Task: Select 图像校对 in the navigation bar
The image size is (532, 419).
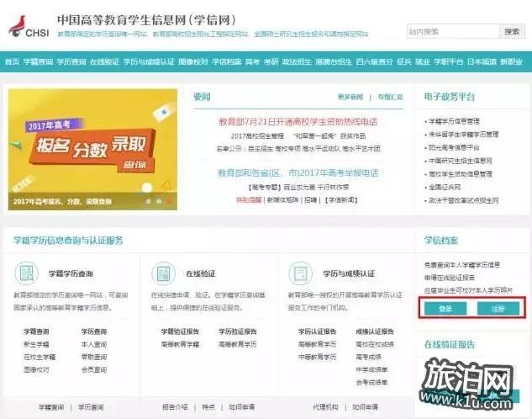Action: 193,61
